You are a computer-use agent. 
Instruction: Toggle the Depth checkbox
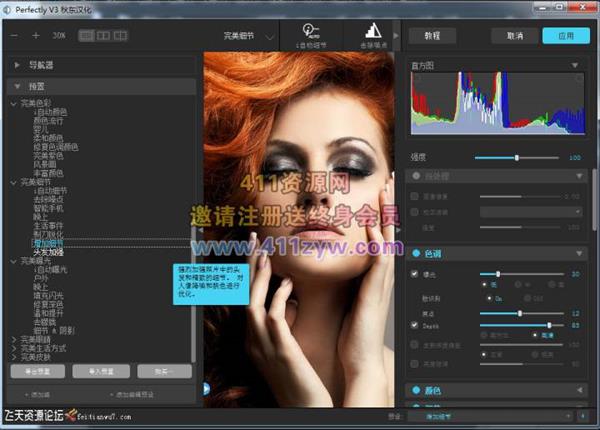[x=416, y=324]
